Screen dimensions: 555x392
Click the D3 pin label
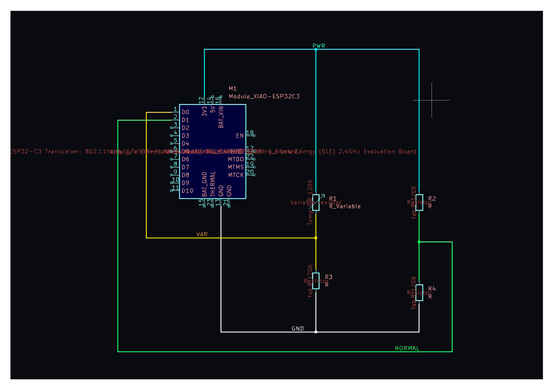(x=185, y=136)
